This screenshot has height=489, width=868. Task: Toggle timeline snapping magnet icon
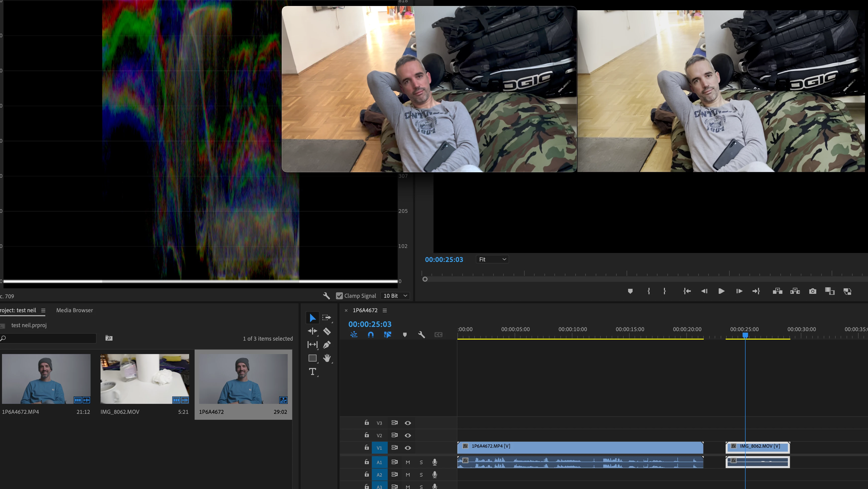tap(371, 335)
